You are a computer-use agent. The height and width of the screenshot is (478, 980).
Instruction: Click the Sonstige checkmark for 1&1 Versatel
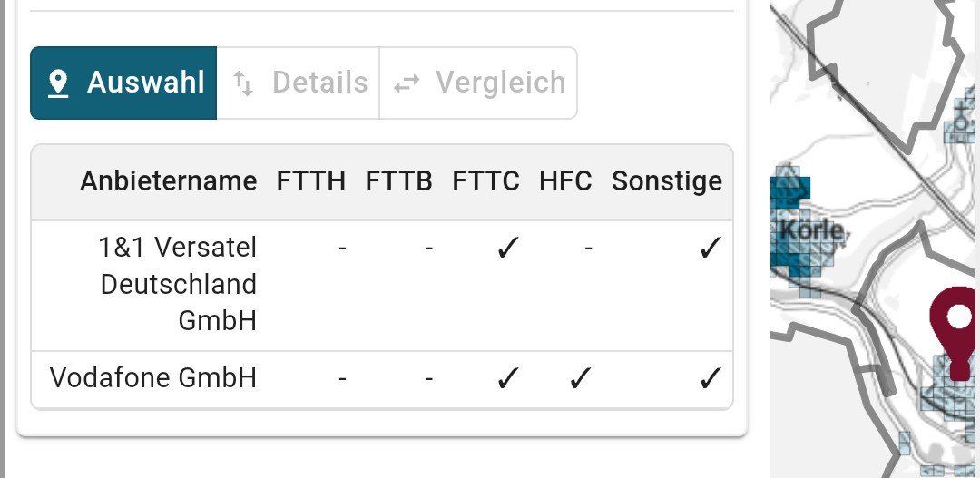(710, 249)
